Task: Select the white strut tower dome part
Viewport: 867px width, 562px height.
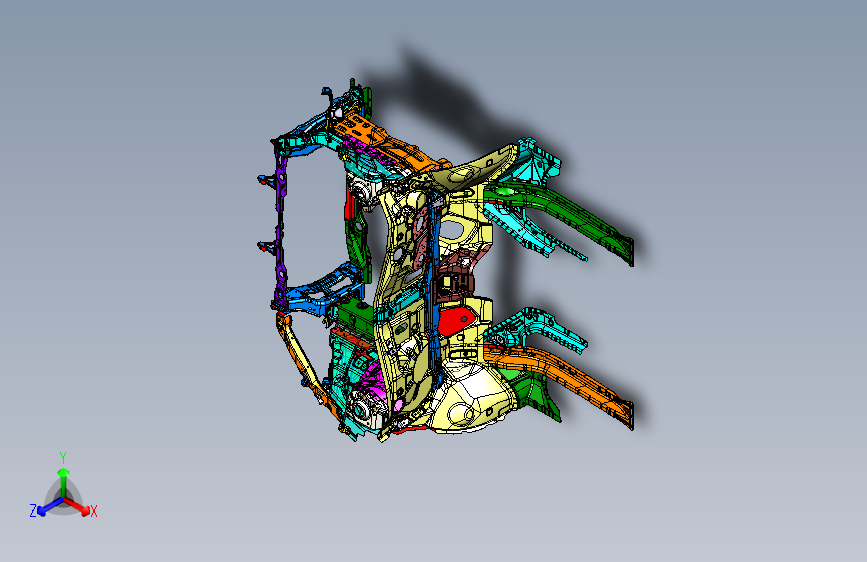Action: [474, 397]
